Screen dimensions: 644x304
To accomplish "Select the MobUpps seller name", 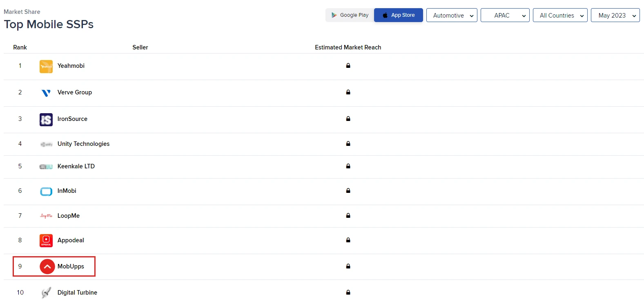I will (x=71, y=266).
